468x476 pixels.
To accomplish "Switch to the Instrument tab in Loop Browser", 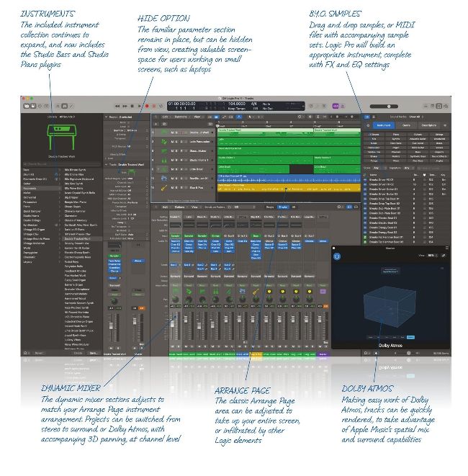I will pos(384,125).
